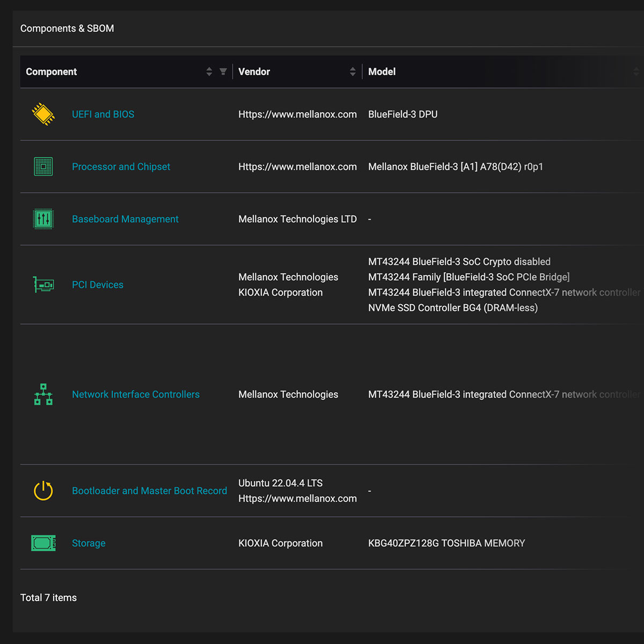Viewport: 644px width, 644px height.
Task: Click the Vendor column header
Action: coord(297,71)
